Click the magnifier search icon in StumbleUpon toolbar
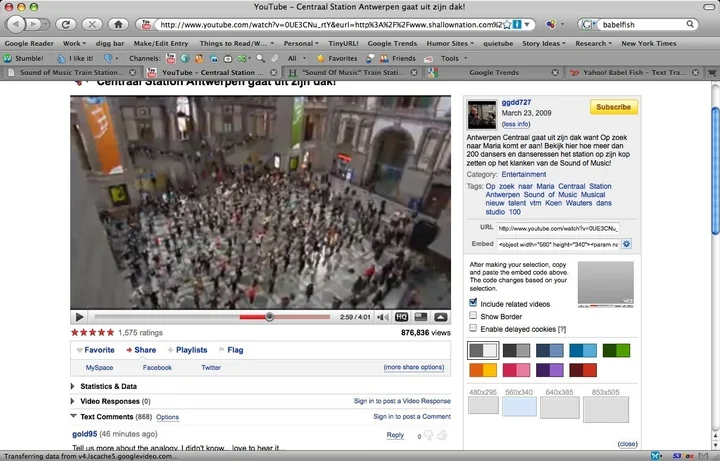Viewport: 720px width, 461px height. point(260,58)
